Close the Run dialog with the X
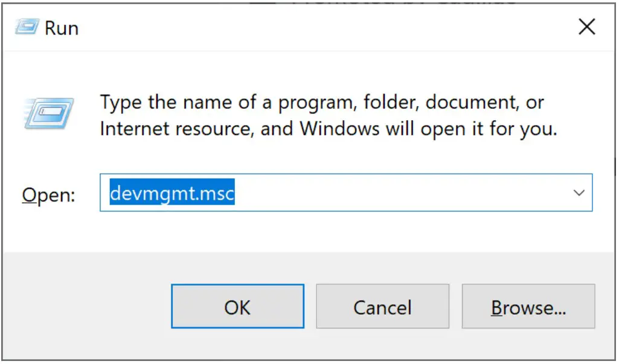 click(586, 27)
